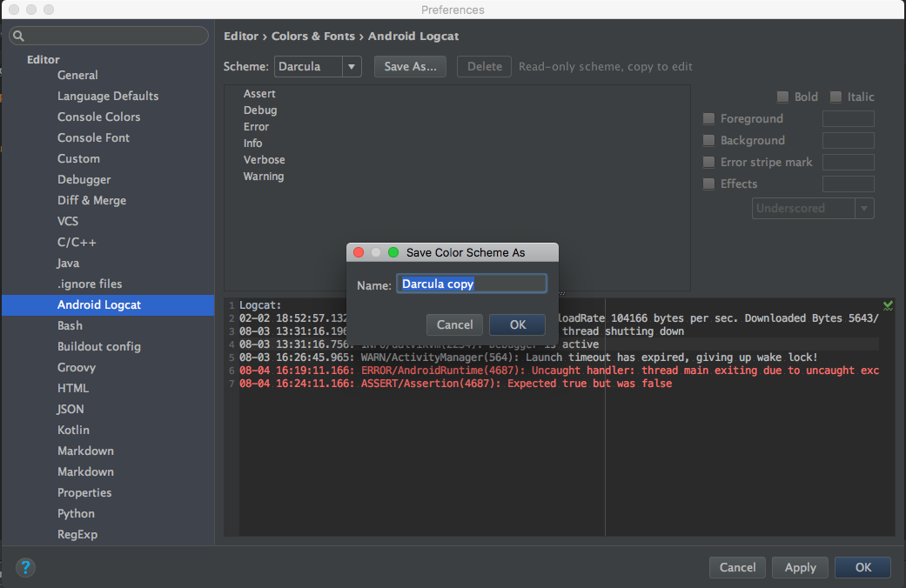Open Console Font settings

[x=93, y=137]
